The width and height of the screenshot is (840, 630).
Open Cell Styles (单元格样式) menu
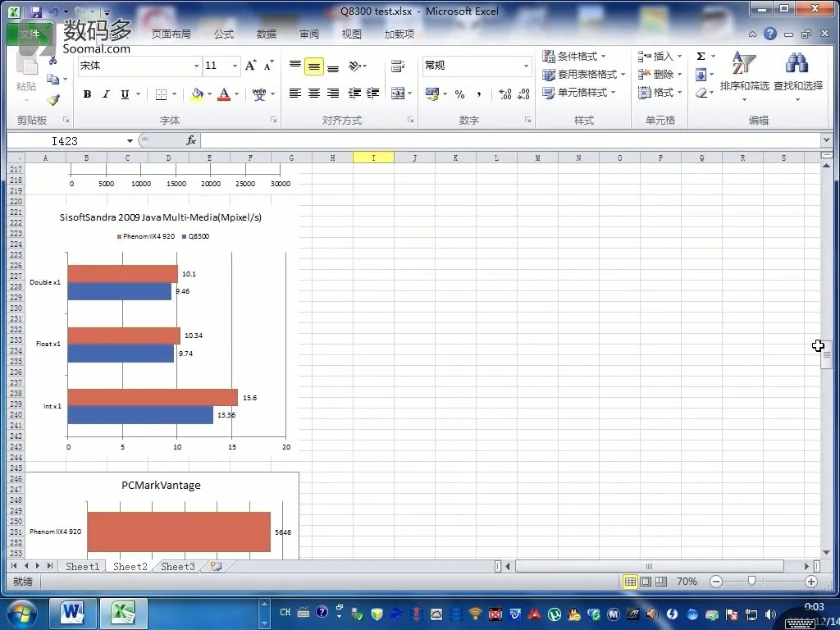click(x=578, y=93)
